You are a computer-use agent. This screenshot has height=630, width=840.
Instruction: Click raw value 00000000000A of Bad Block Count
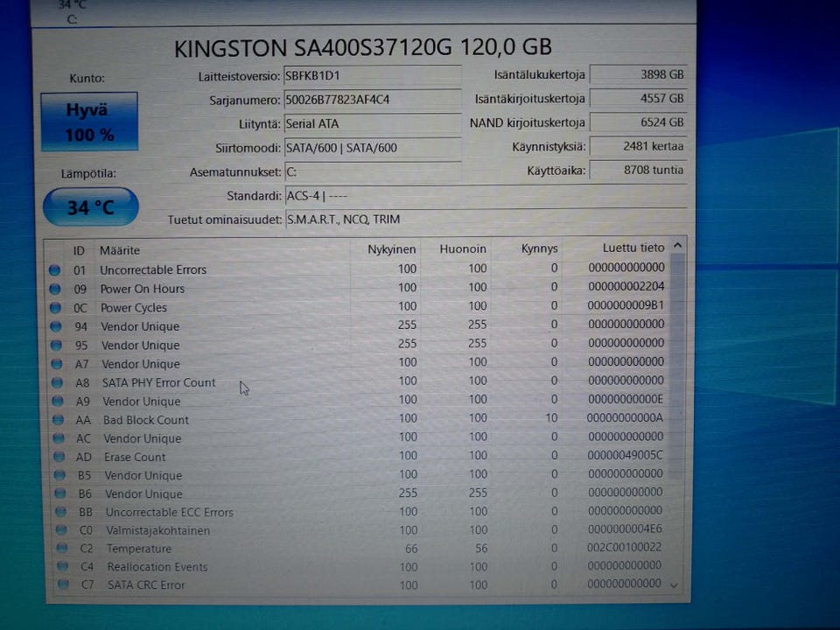click(625, 418)
